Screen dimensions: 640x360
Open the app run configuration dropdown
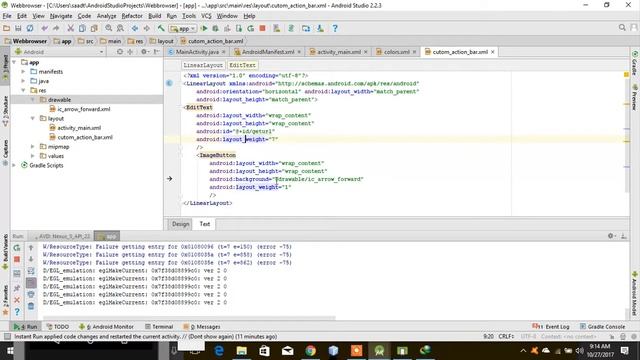[x=183, y=29]
